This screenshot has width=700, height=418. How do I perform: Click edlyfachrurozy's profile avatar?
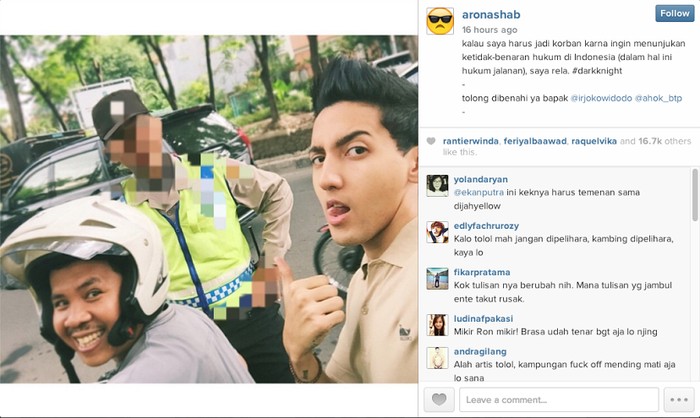click(437, 232)
